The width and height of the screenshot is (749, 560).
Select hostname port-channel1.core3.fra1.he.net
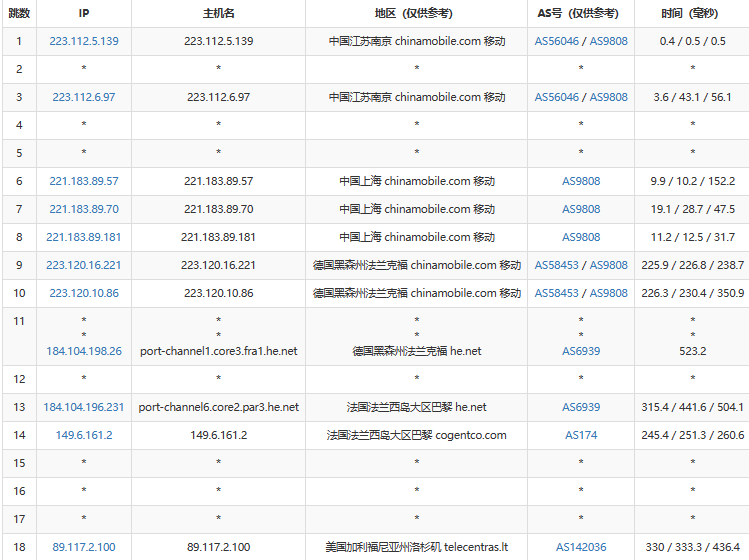pos(219,351)
